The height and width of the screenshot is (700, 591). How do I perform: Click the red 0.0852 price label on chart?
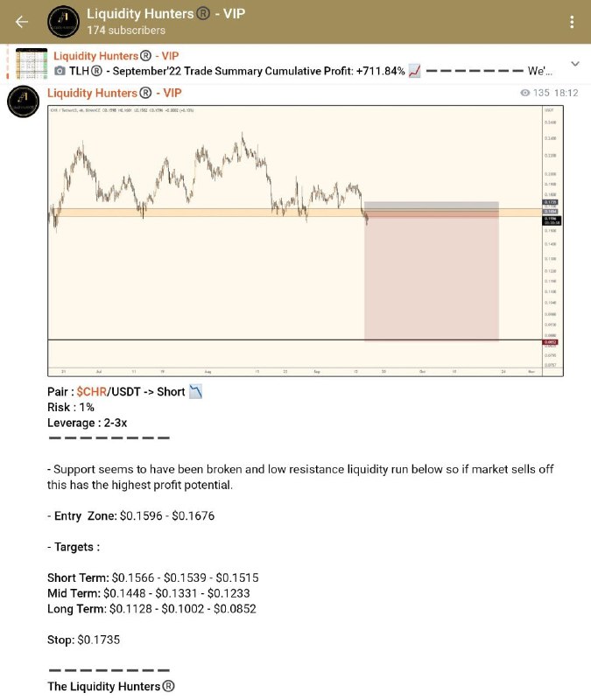tap(551, 342)
